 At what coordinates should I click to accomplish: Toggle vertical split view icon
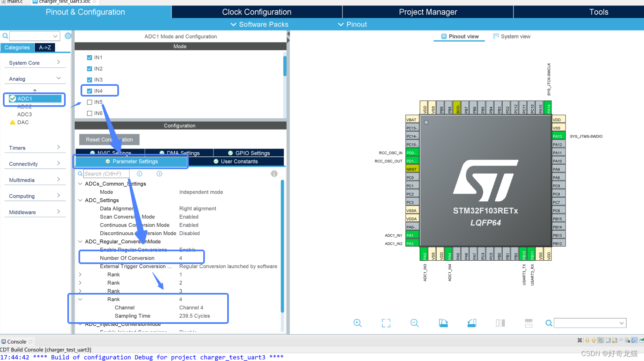500,323
